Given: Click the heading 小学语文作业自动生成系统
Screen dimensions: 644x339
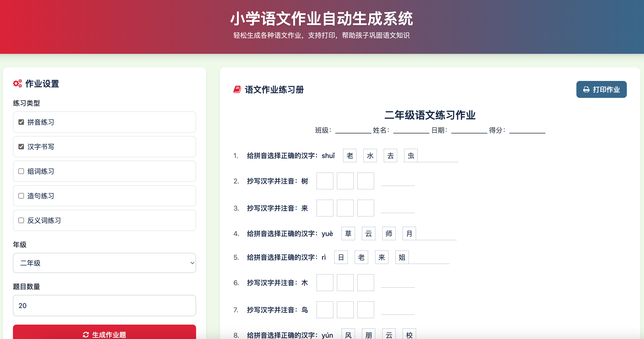Looking at the screenshot, I should [x=322, y=18].
